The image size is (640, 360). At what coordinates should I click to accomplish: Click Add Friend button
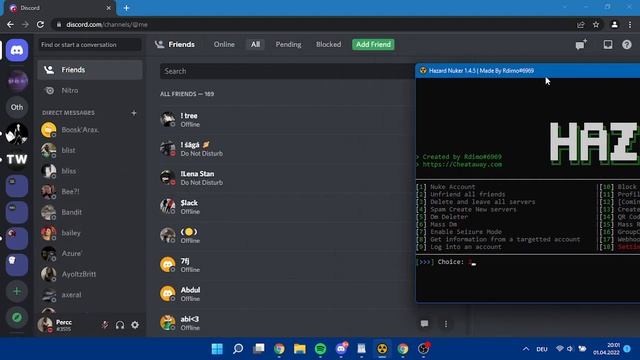coord(373,44)
